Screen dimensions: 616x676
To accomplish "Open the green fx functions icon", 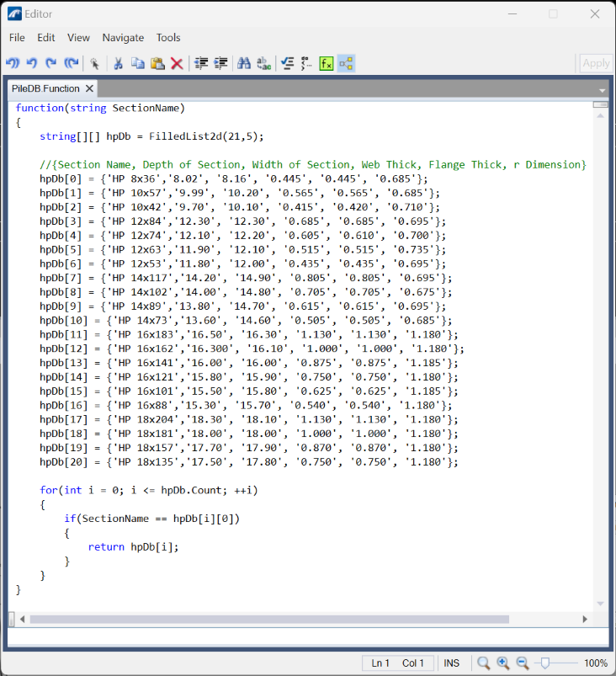I will pyautogui.click(x=327, y=64).
